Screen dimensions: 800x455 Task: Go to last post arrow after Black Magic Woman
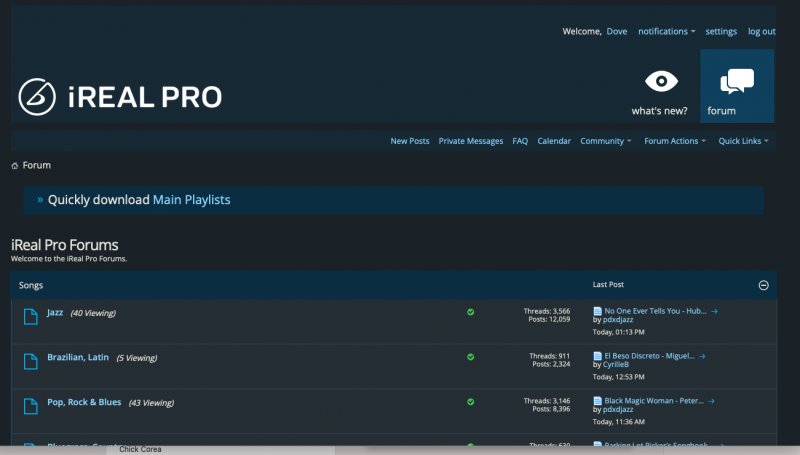pyautogui.click(x=712, y=401)
